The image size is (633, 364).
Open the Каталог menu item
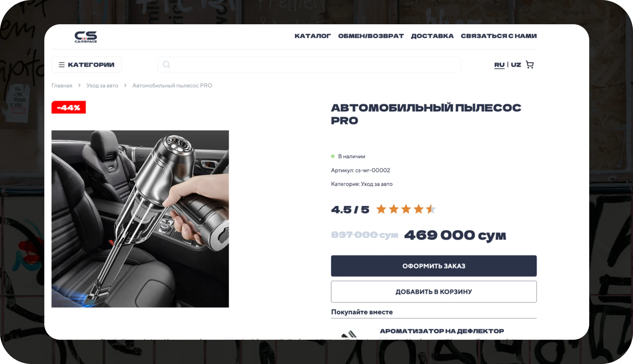click(x=313, y=36)
